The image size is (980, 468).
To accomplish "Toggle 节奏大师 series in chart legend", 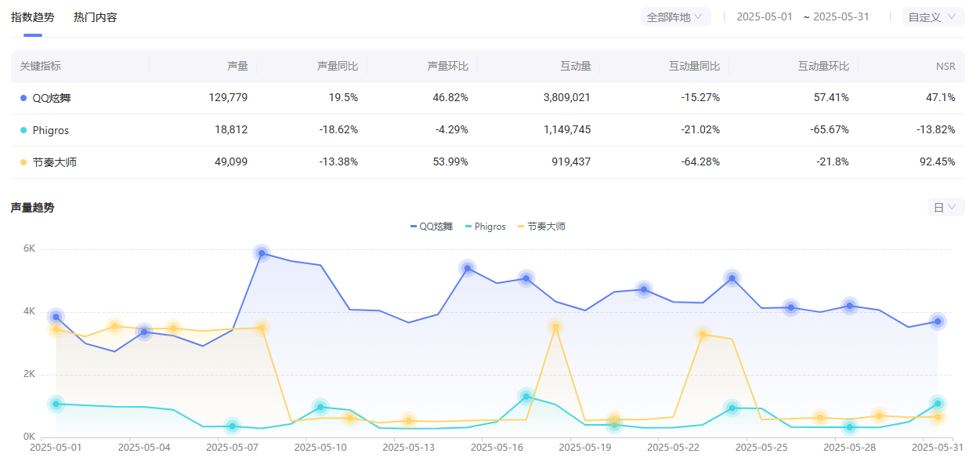I will pos(541,227).
